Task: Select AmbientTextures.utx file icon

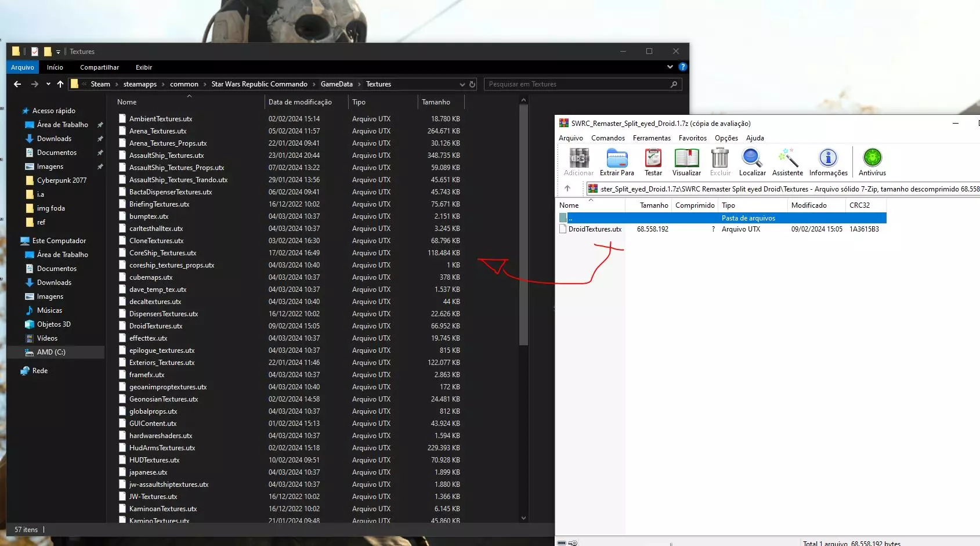Action: pyautogui.click(x=122, y=118)
